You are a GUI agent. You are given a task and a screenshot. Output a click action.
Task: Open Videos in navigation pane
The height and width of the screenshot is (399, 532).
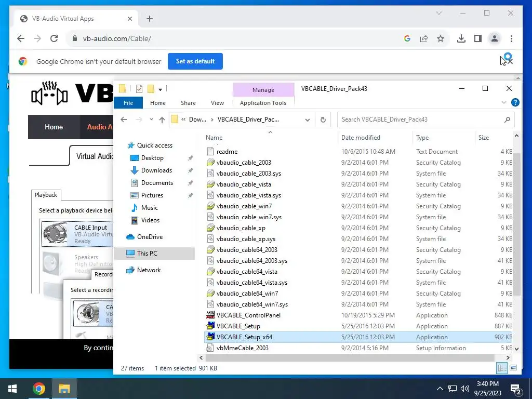click(150, 220)
